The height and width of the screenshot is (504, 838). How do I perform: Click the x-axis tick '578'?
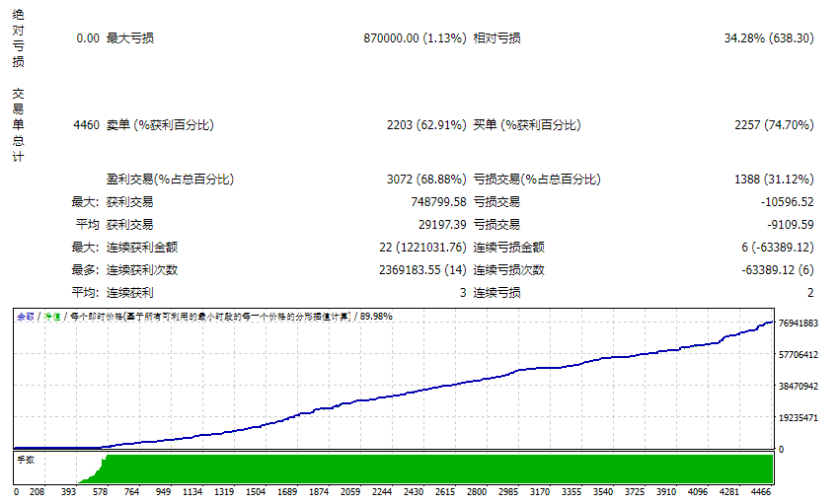coord(100,492)
